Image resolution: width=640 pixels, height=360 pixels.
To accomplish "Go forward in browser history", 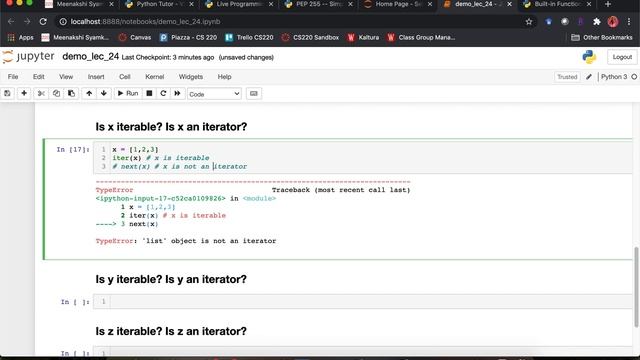I will 27,22.
